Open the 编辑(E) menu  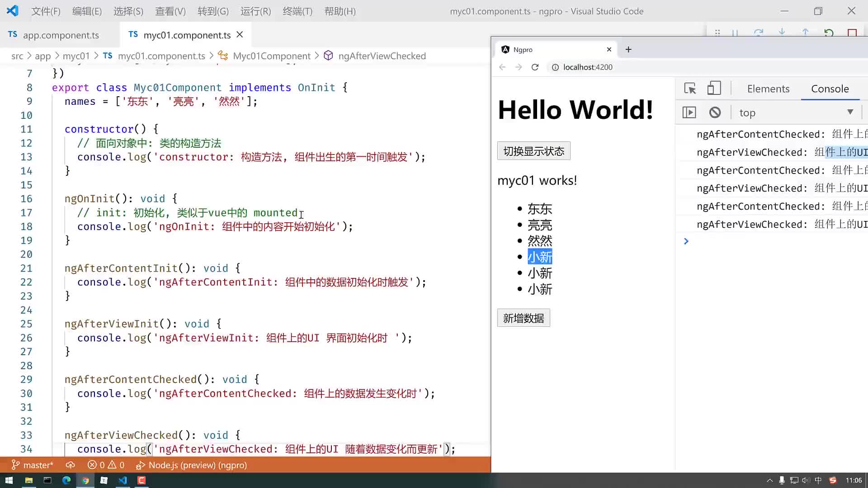(x=87, y=11)
